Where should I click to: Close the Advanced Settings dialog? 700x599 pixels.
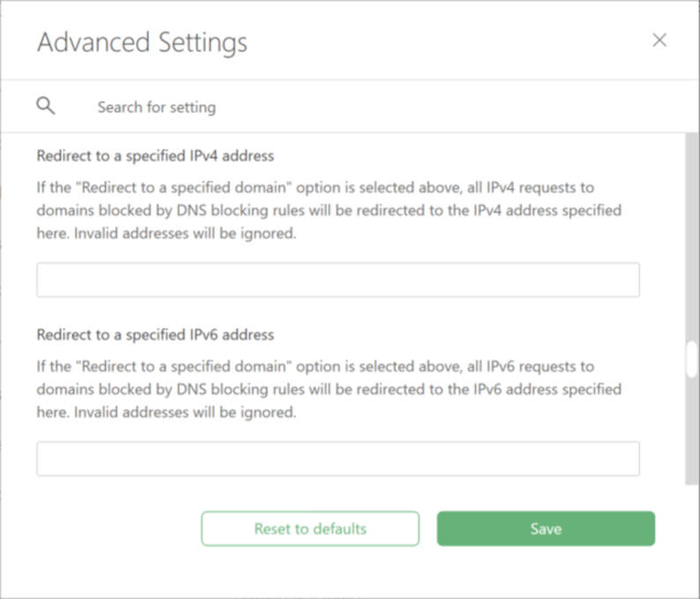tap(659, 41)
